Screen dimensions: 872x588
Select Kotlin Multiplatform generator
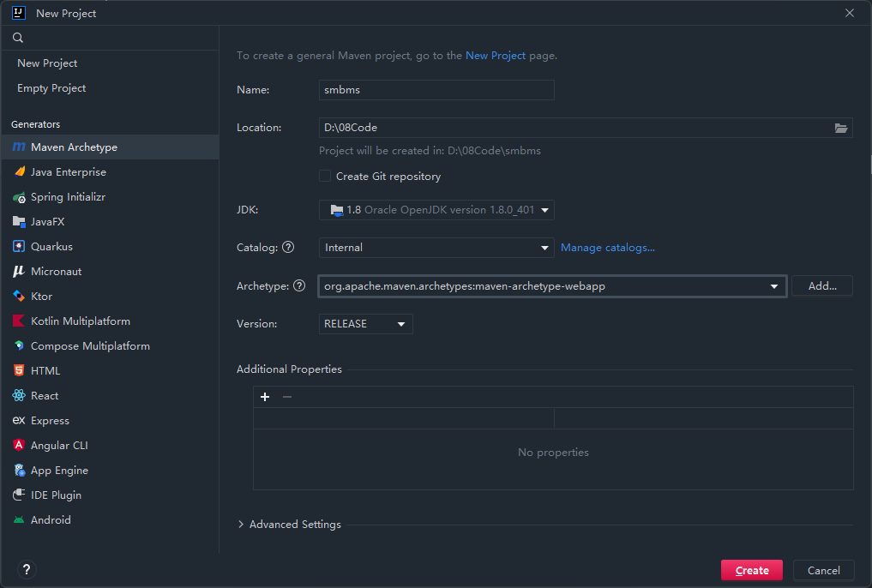pos(110,321)
